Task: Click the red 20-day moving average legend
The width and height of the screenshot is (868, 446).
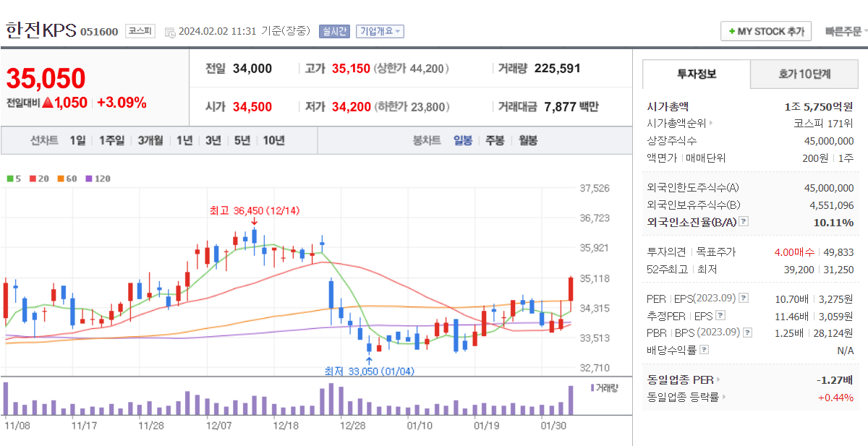Action: (39, 178)
